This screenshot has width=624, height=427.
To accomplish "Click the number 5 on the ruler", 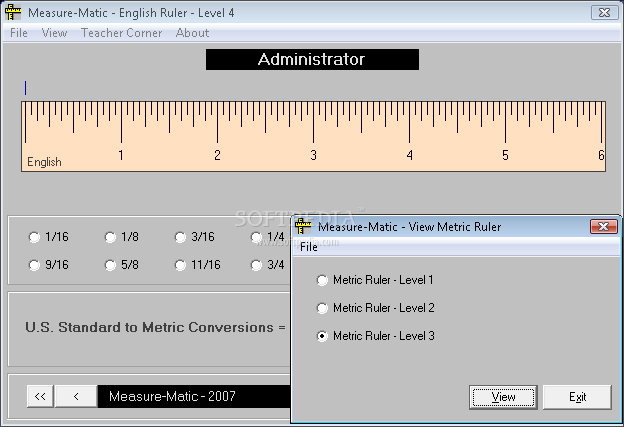I will 505,155.
